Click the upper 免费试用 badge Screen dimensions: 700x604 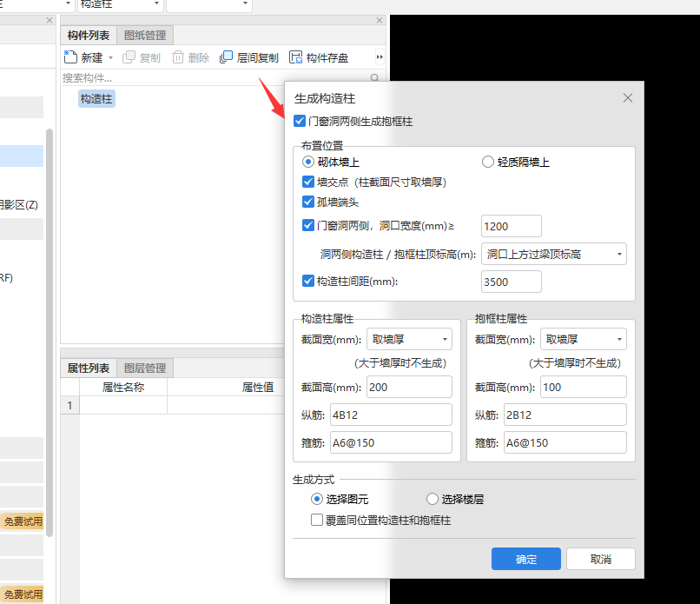[x=23, y=521]
